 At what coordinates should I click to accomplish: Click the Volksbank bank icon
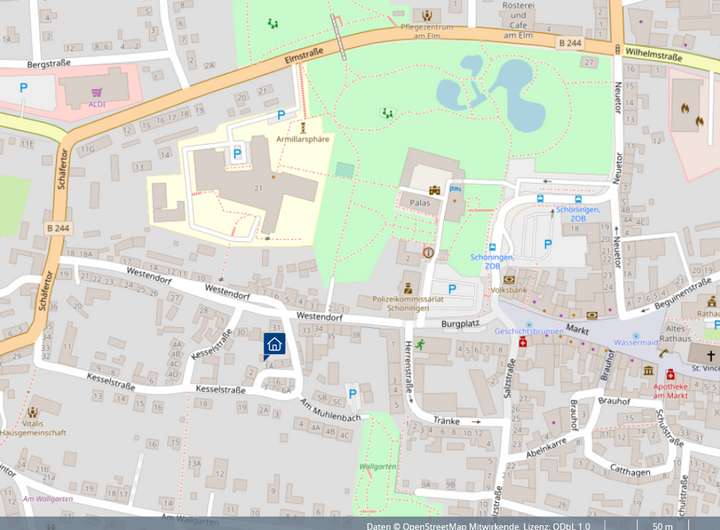coord(509,279)
